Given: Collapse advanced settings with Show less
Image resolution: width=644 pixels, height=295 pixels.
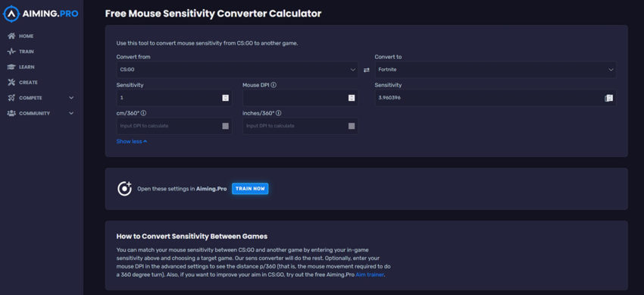Looking at the screenshot, I should click(131, 141).
